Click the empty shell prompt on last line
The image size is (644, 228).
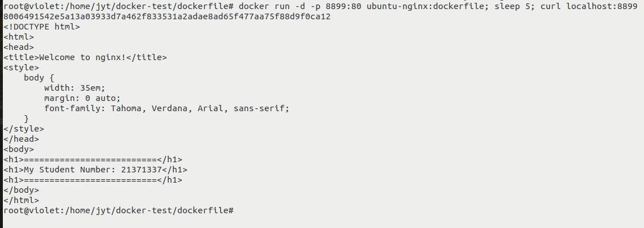pos(118,210)
